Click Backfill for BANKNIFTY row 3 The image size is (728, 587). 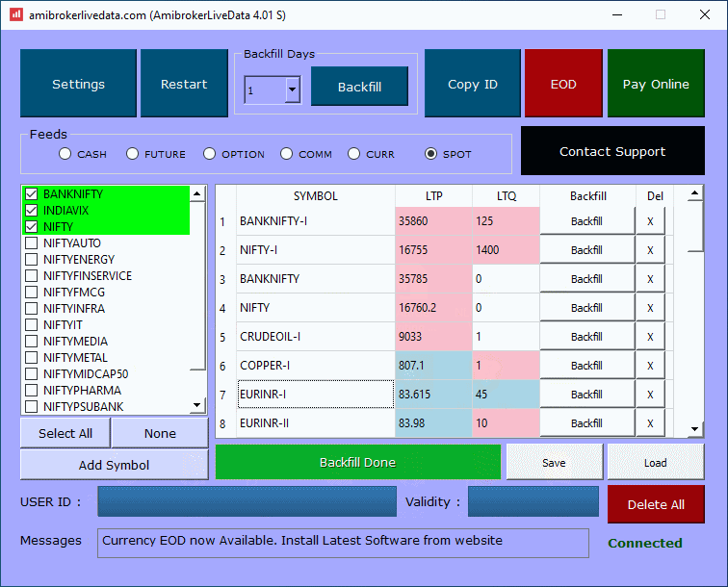click(586, 278)
